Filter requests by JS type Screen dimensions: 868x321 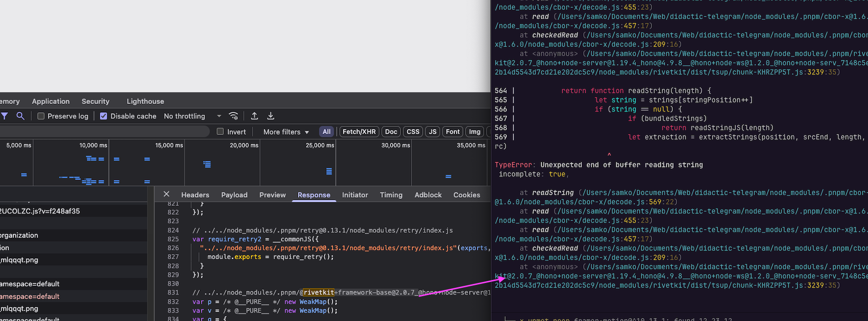click(433, 132)
